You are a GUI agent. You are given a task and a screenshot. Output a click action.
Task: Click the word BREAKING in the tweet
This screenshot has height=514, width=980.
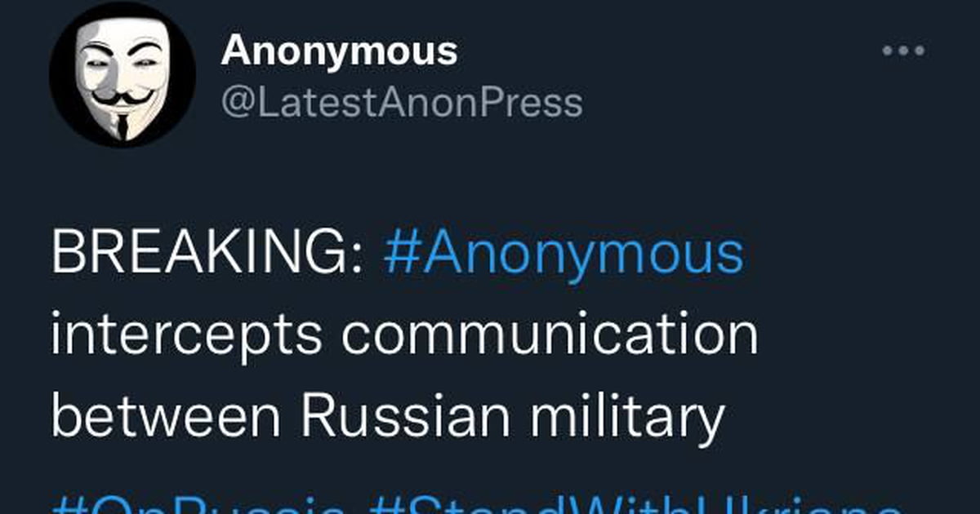pos(201,254)
